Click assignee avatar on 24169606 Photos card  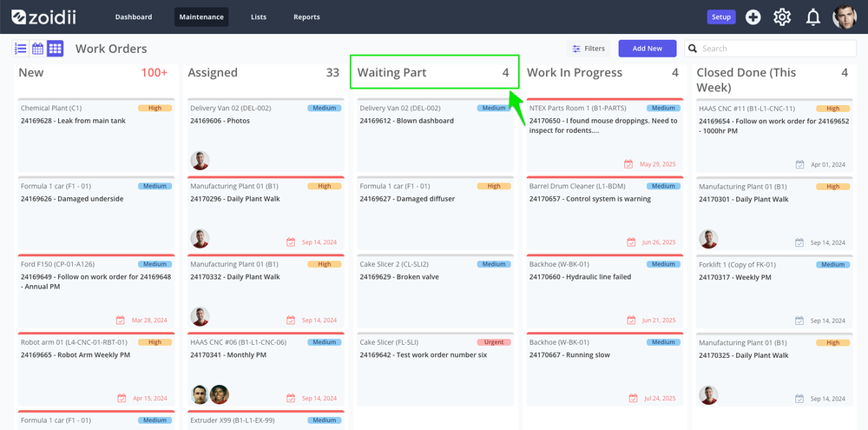(x=200, y=161)
